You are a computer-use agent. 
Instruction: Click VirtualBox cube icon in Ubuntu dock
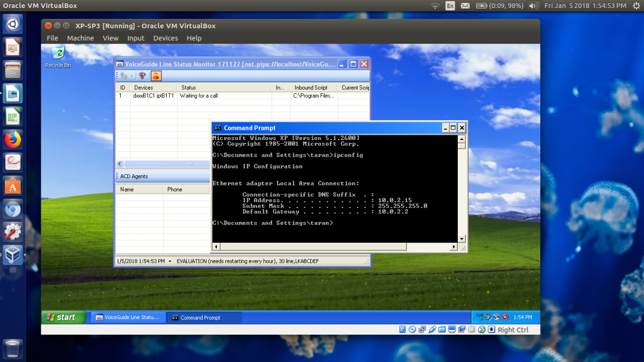tap(13, 255)
